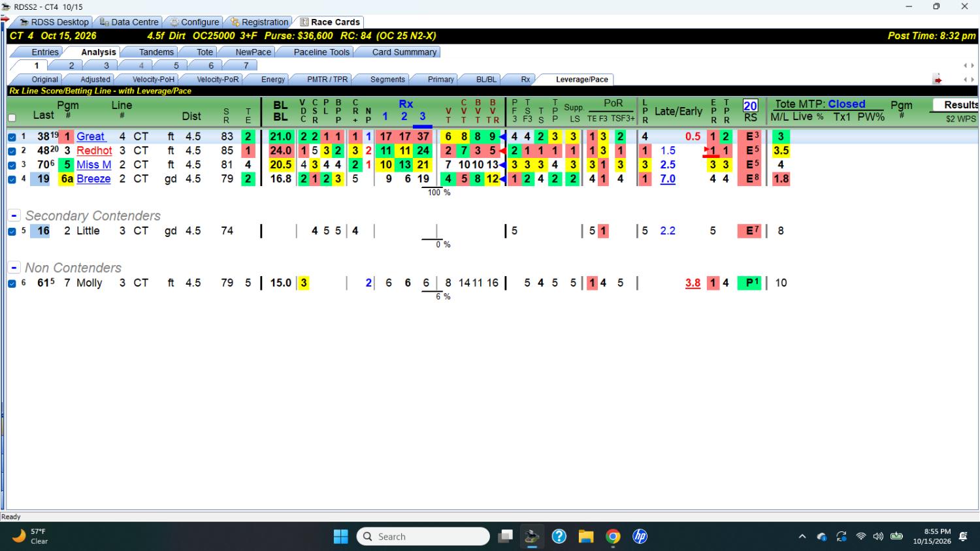The height and width of the screenshot is (551, 980).
Task: Open the Paceline Tools tab
Action: tap(321, 52)
